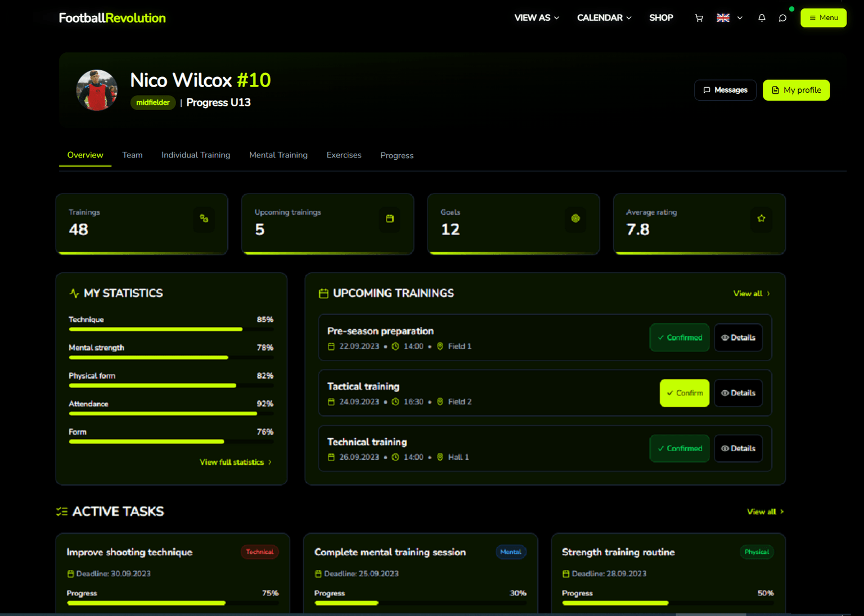Click the Trainings card icon

pos(204,218)
